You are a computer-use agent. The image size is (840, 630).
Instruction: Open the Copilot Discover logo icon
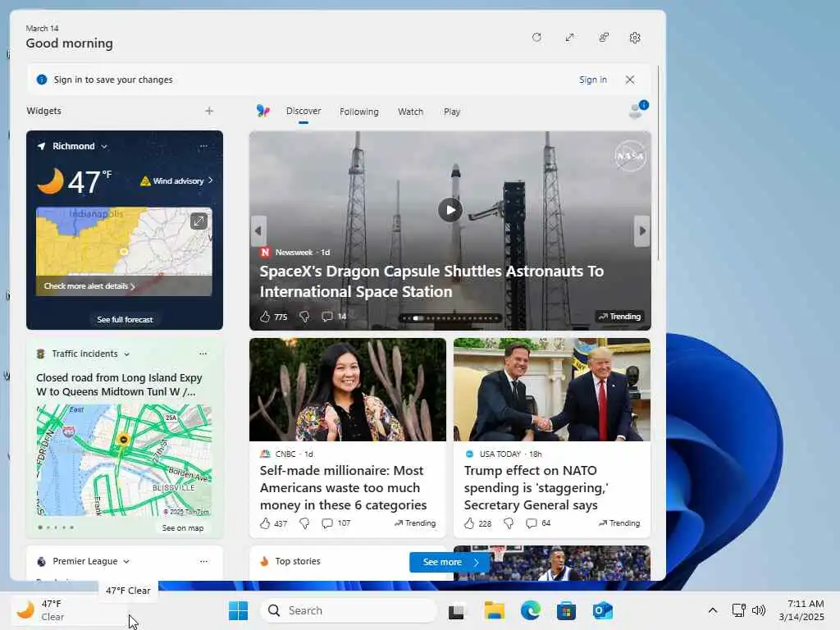pyautogui.click(x=263, y=111)
